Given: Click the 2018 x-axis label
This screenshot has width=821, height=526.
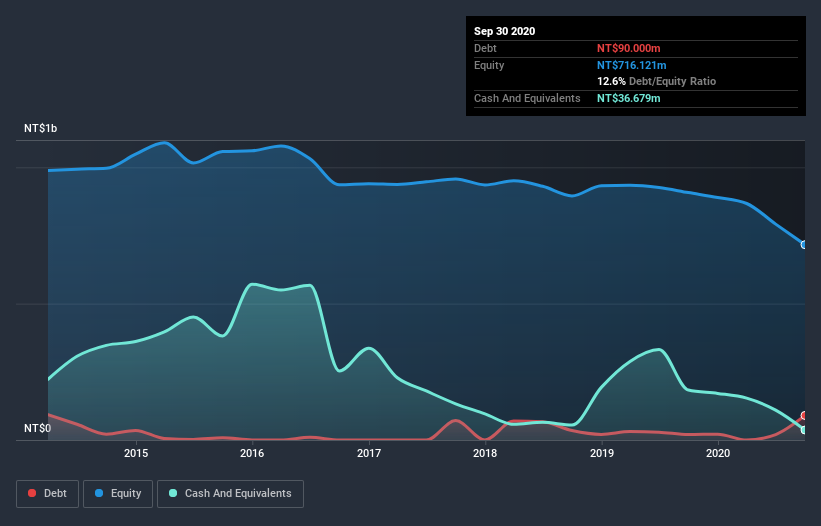Looking at the screenshot, I should [x=485, y=453].
